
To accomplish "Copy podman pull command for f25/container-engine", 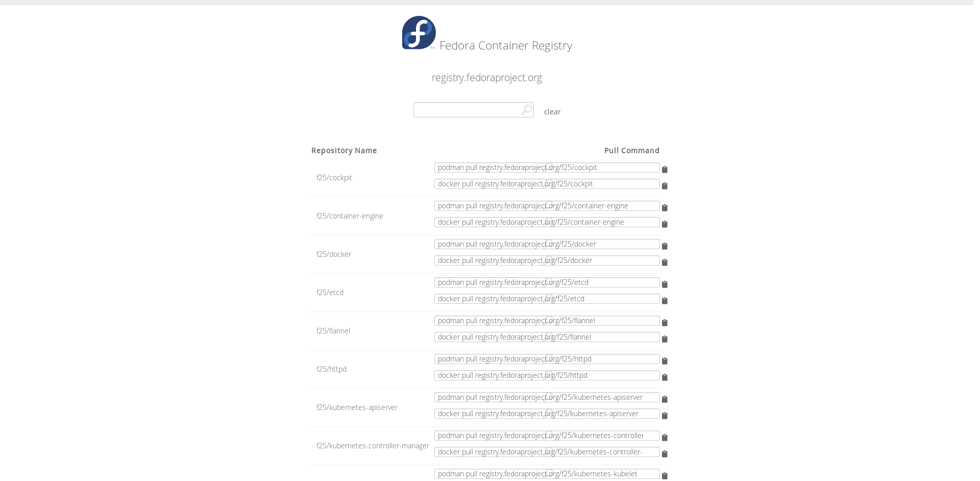I will (665, 208).
